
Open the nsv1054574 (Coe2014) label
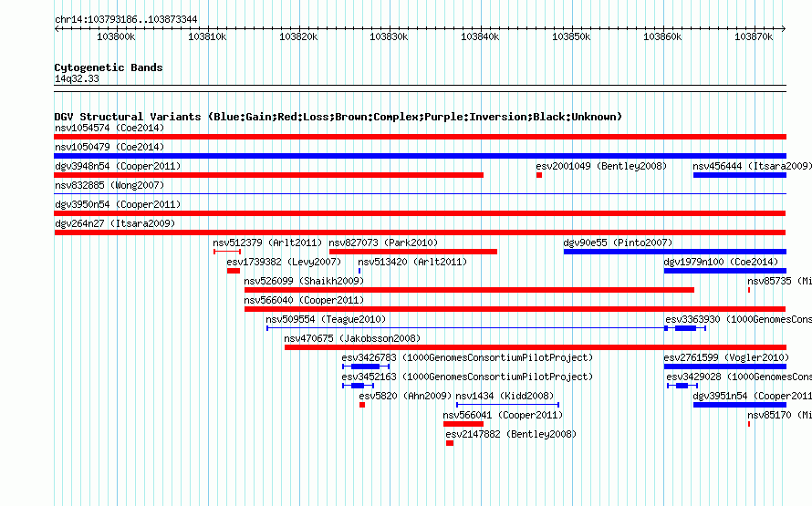[109, 128]
